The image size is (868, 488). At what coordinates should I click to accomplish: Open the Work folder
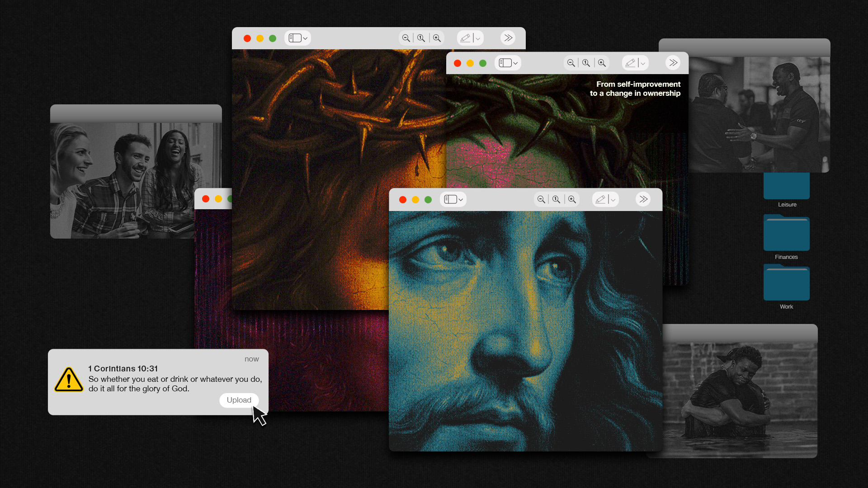[x=786, y=283]
